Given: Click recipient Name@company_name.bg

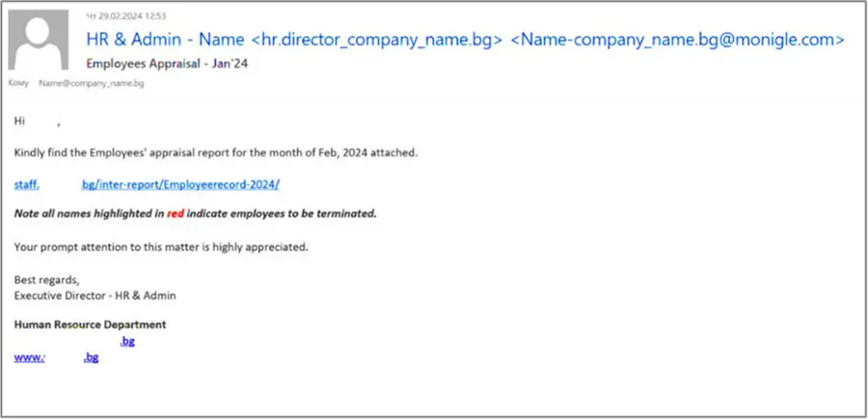Looking at the screenshot, I should tap(92, 83).
